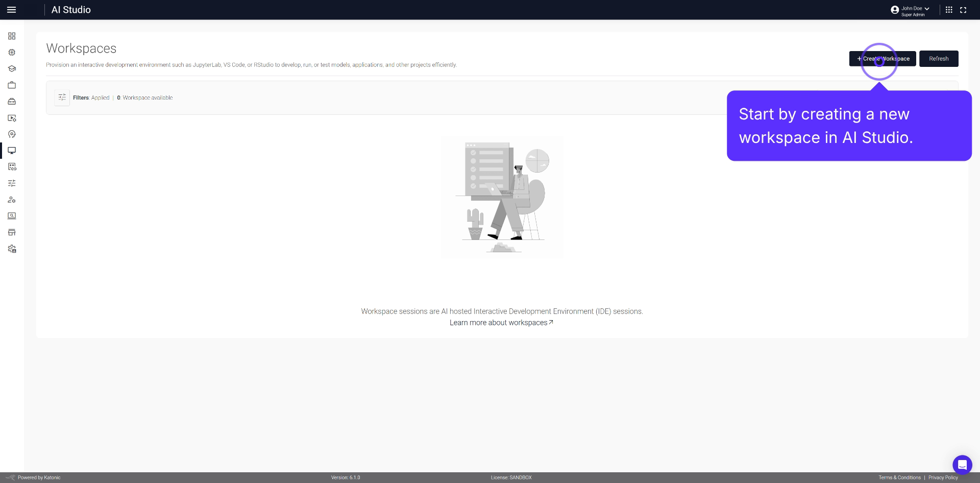The image size is (980, 483).
Task: Open the Workspaces monitor icon in sidebar
Action: click(11, 150)
